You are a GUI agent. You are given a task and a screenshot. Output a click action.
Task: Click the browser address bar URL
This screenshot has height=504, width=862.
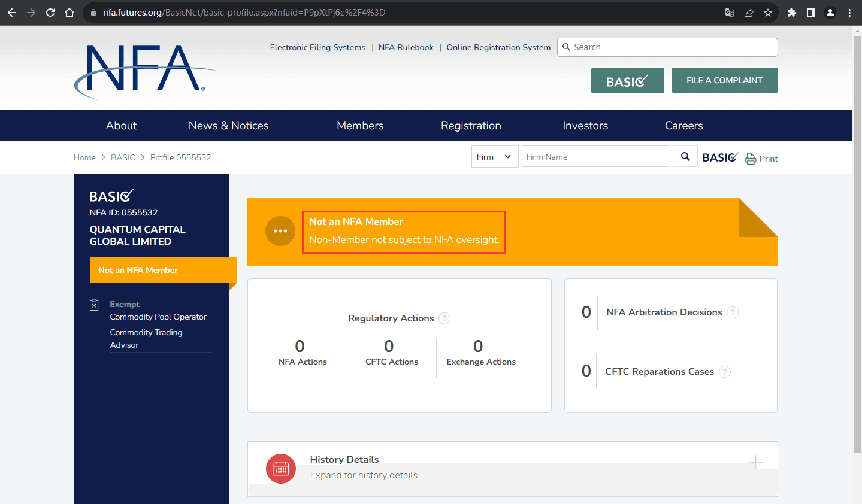point(244,13)
